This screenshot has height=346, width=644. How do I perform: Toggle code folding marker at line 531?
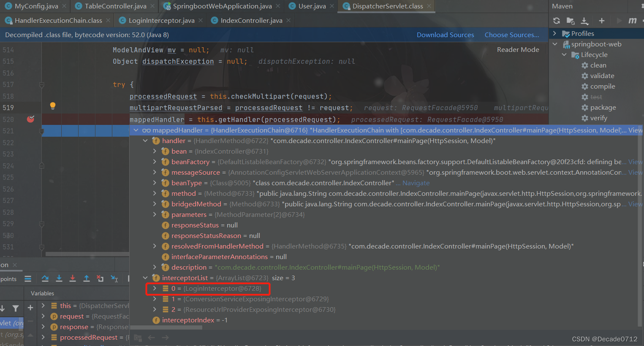42,247
